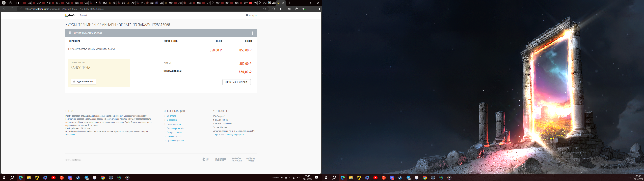The width and height of the screenshot is (644, 181).
Task: Show hidden tray icons chevron
Action: tap(282, 178)
